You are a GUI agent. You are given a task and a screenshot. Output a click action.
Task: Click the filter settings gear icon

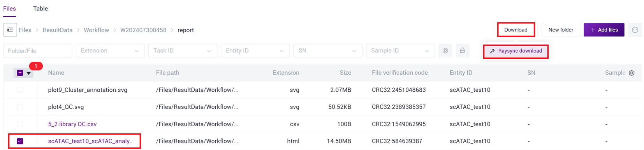(x=445, y=51)
